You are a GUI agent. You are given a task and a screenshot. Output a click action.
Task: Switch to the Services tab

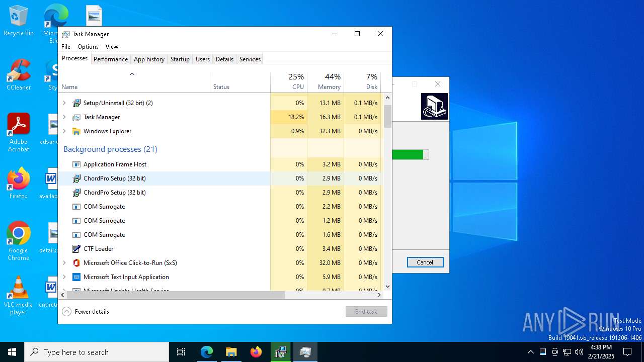pos(250,59)
